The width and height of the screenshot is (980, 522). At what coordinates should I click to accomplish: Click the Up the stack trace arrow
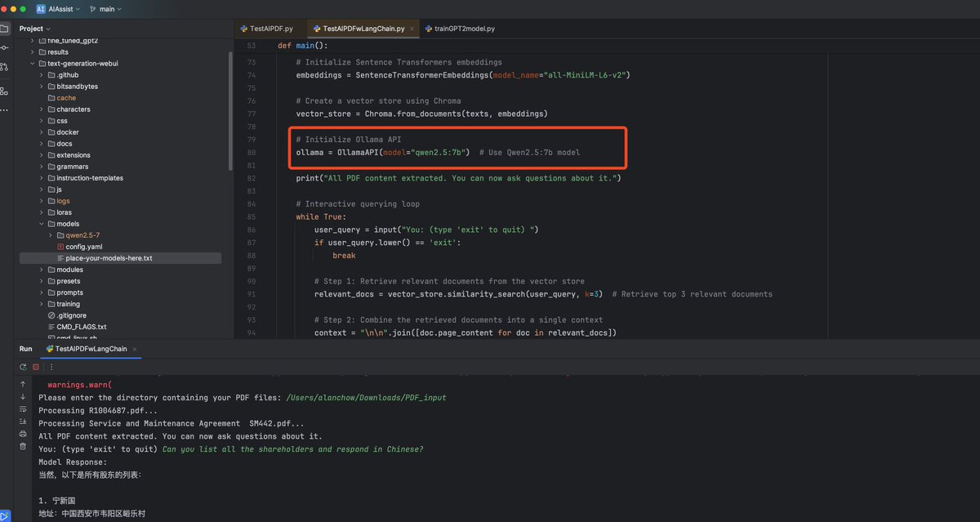[23, 384]
